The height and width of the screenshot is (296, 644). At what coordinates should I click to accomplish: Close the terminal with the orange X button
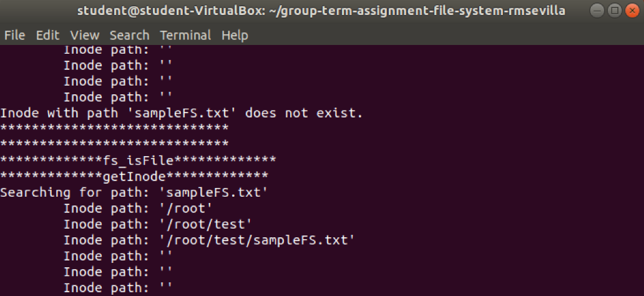coord(632,11)
